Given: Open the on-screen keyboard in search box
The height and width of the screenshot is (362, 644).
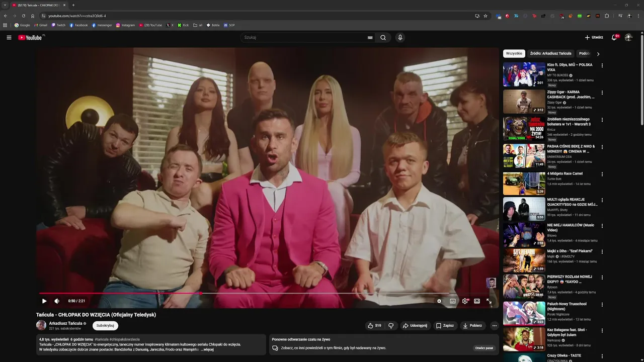Looking at the screenshot, I should click(370, 38).
